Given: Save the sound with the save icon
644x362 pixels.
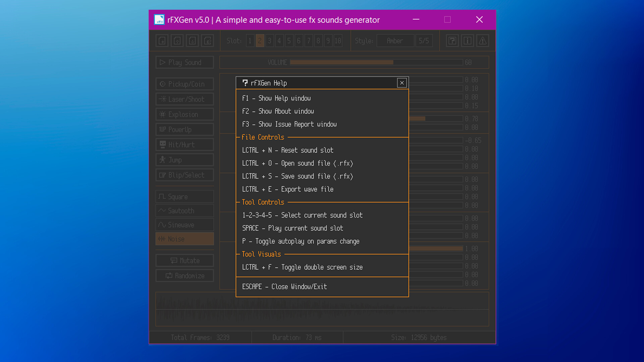Looking at the screenshot, I should click(x=192, y=41).
